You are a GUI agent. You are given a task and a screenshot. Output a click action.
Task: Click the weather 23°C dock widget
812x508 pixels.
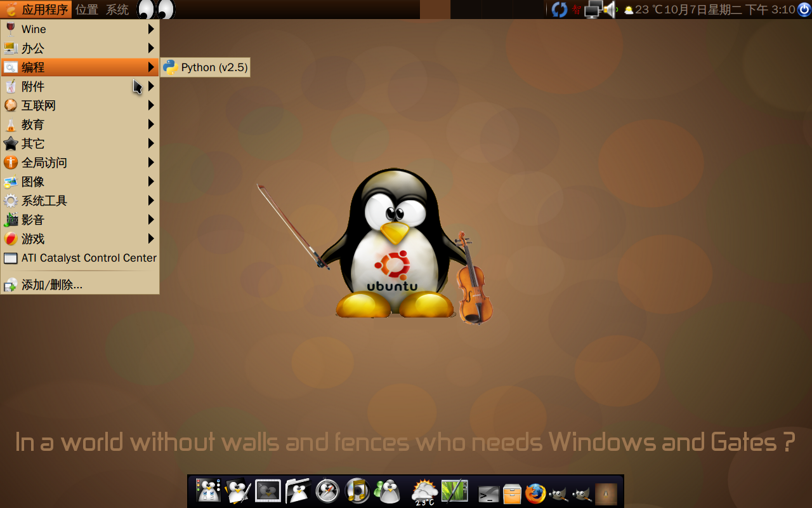pyautogui.click(x=424, y=492)
